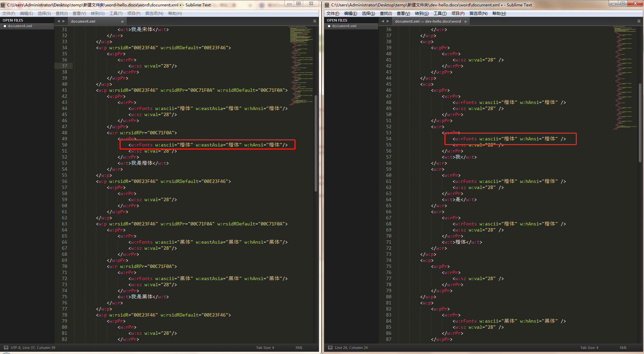This screenshot has height=354, width=644.
Task: Click panel switcher icon in right status bar
Action: (x=330, y=348)
